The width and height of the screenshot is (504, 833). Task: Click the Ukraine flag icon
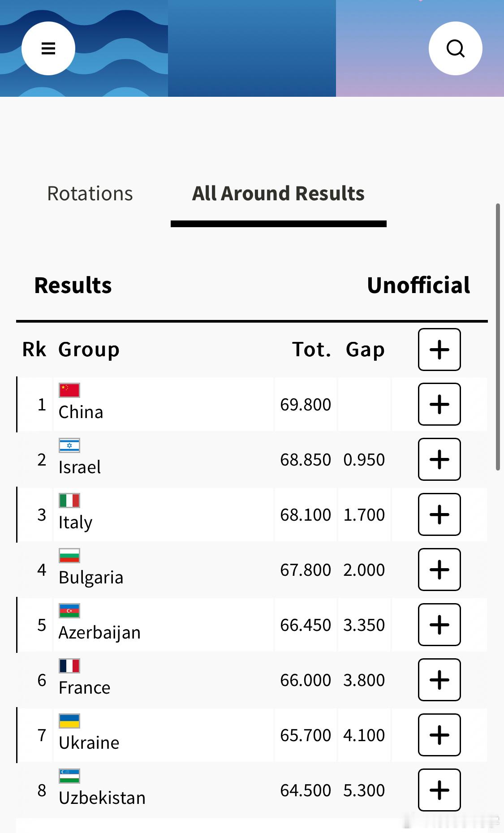pos(69,721)
